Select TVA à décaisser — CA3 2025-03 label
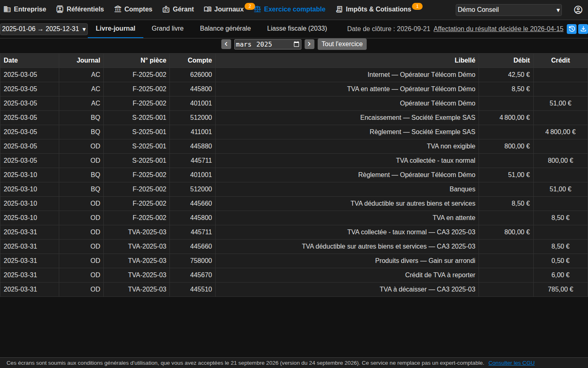This screenshot has width=588, height=368. pos(428,289)
